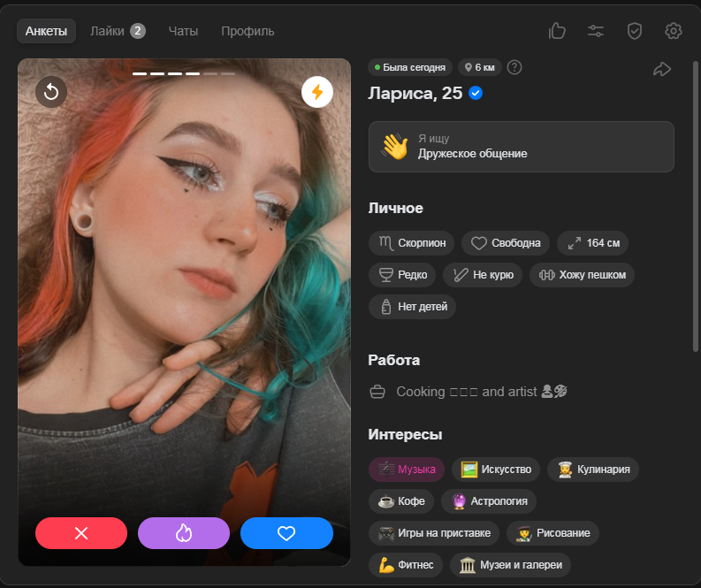This screenshot has width=701, height=588.
Task: Click the Музыка interest chip
Action: [x=407, y=469]
